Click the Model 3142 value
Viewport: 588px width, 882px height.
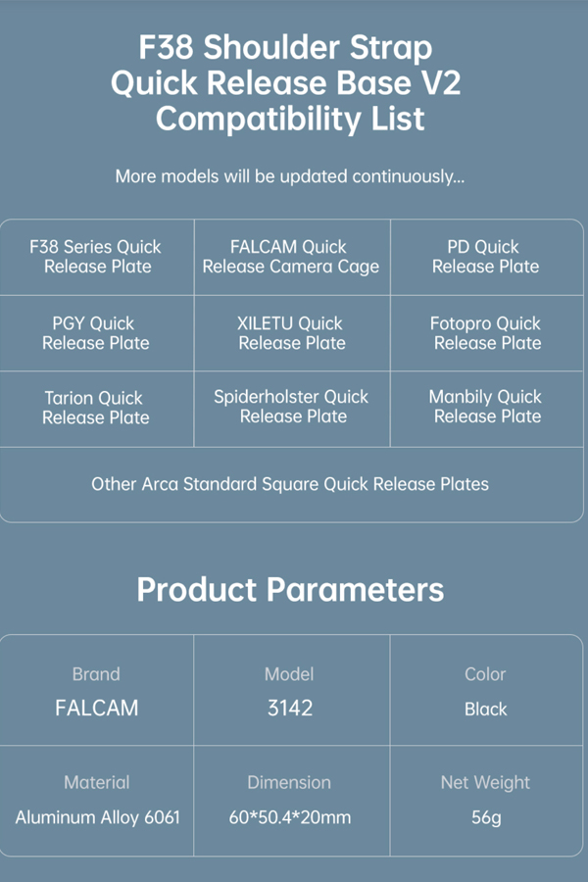click(x=290, y=709)
